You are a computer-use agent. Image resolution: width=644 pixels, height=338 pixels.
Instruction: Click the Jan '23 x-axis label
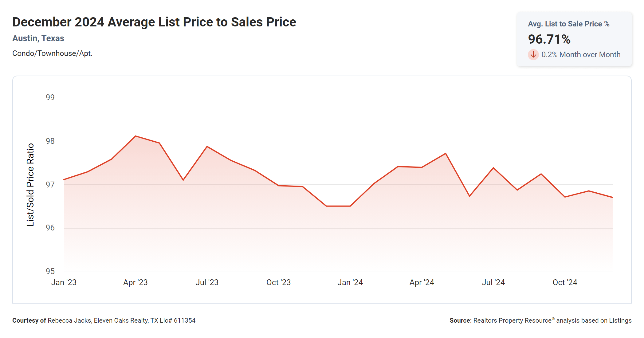click(64, 282)
